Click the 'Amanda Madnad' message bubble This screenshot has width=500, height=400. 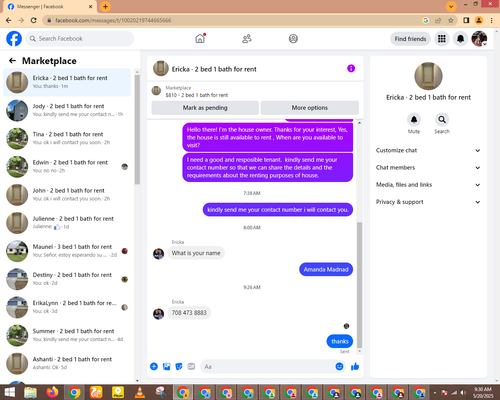pyautogui.click(x=326, y=269)
